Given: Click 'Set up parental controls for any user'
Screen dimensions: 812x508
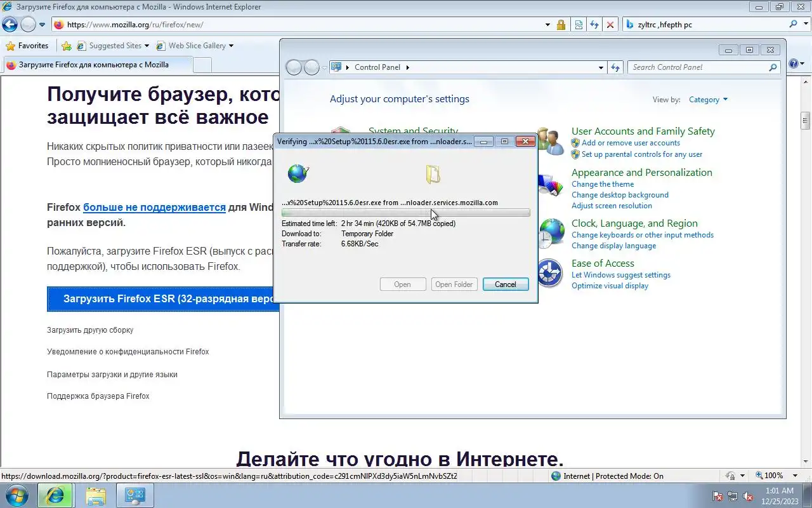Looking at the screenshot, I should tap(642, 154).
